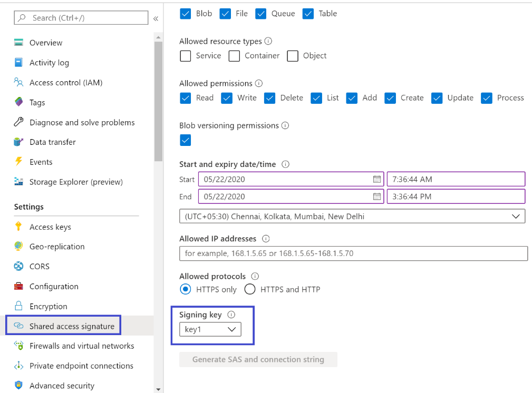Toggle the Blob versioning permissions checkbox
The width and height of the screenshot is (532, 393).
186,140
